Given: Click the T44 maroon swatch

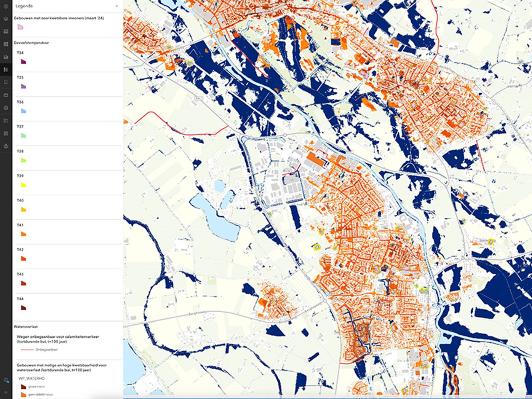Looking at the screenshot, I should click(x=23, y=308).
